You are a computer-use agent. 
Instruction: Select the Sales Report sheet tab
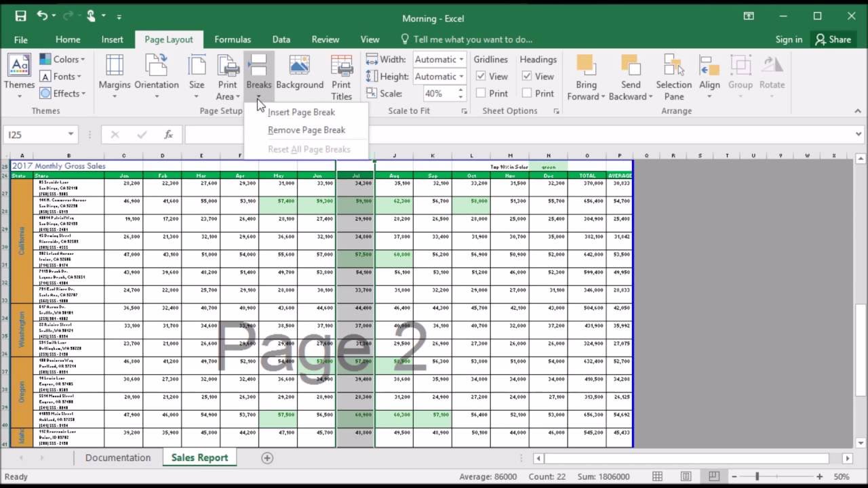(199, 458)
